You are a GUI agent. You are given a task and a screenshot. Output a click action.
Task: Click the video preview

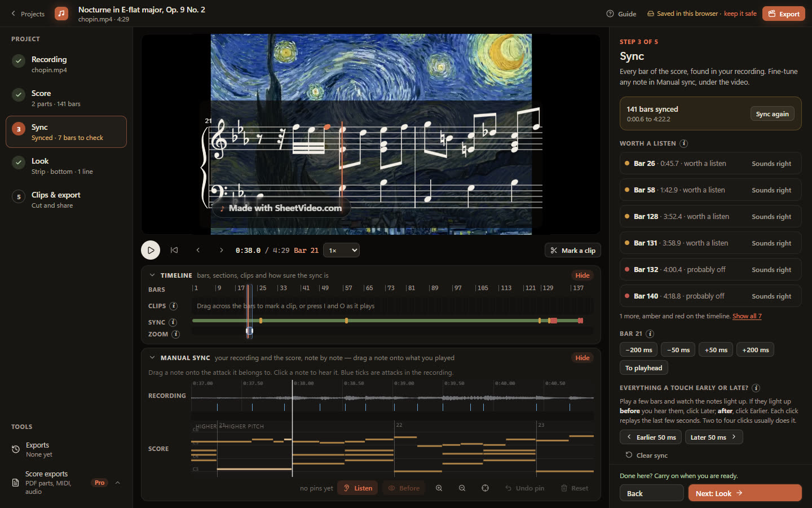(x=370, y=134)
